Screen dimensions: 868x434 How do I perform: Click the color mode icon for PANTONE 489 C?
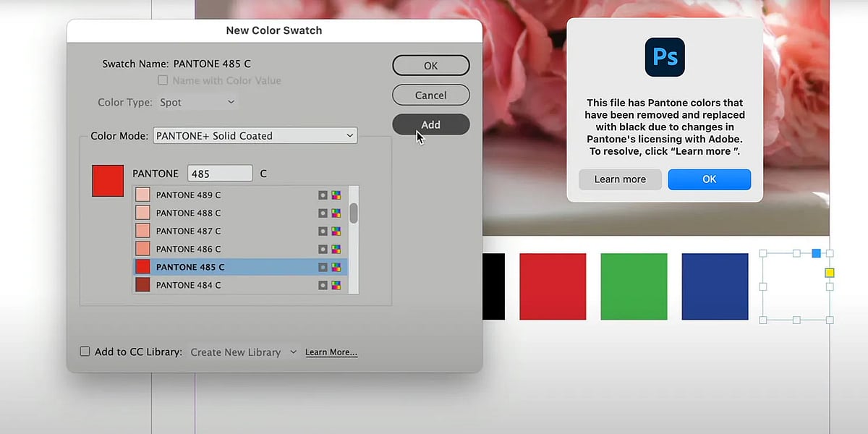(337, 195)
